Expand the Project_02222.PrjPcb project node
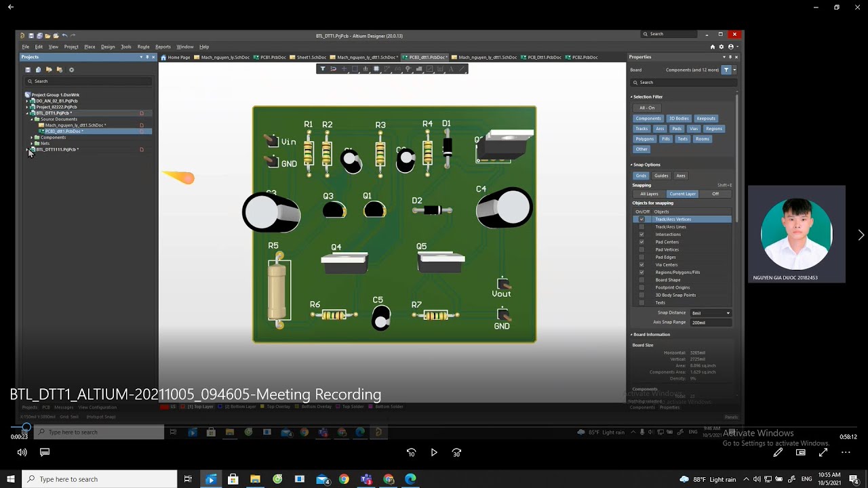 pyautogui.click(x=27, y=107)
